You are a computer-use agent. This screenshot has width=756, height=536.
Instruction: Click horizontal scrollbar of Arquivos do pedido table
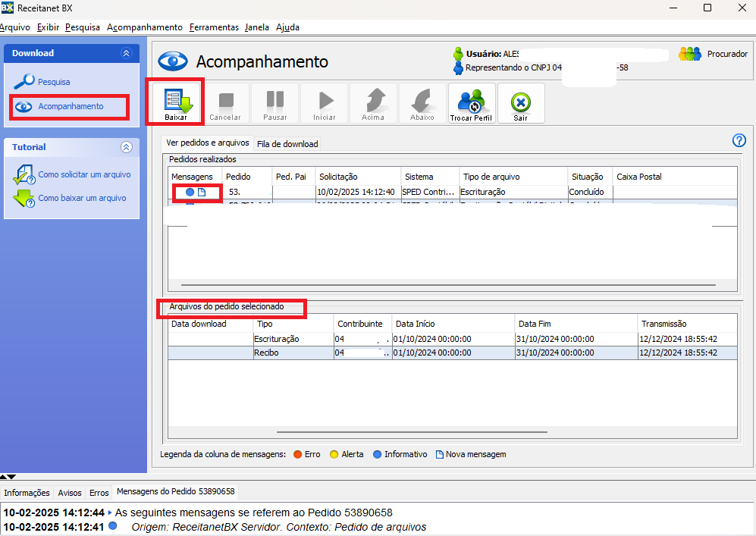[x=413, y=432]
